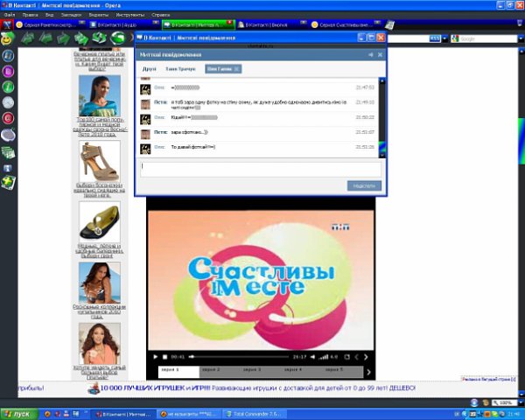Open the T-strap sandal ad thumbnail
525x420 pixels.
[x=99, y=161]
